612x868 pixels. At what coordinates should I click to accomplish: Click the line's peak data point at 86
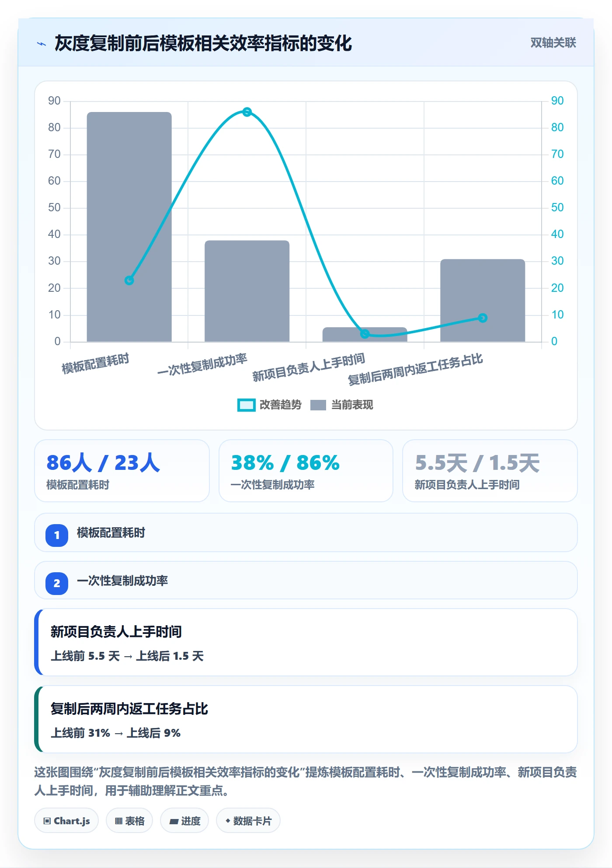(247, 112)
